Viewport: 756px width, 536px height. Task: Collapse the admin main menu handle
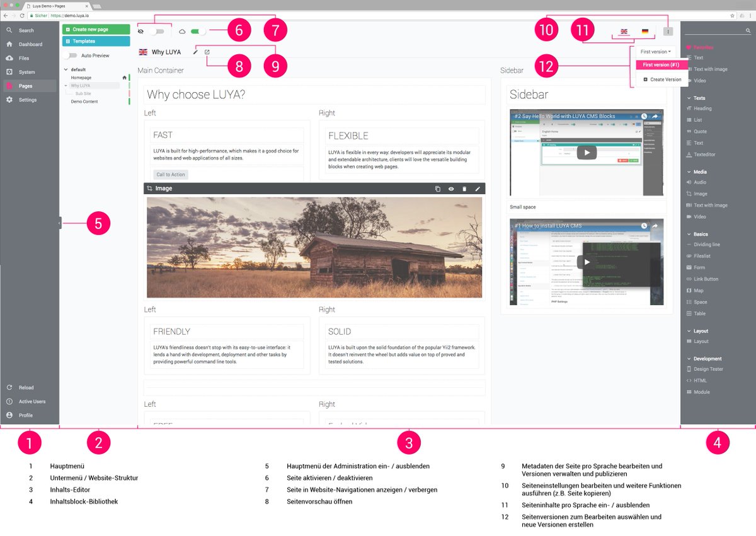[60, 223]
